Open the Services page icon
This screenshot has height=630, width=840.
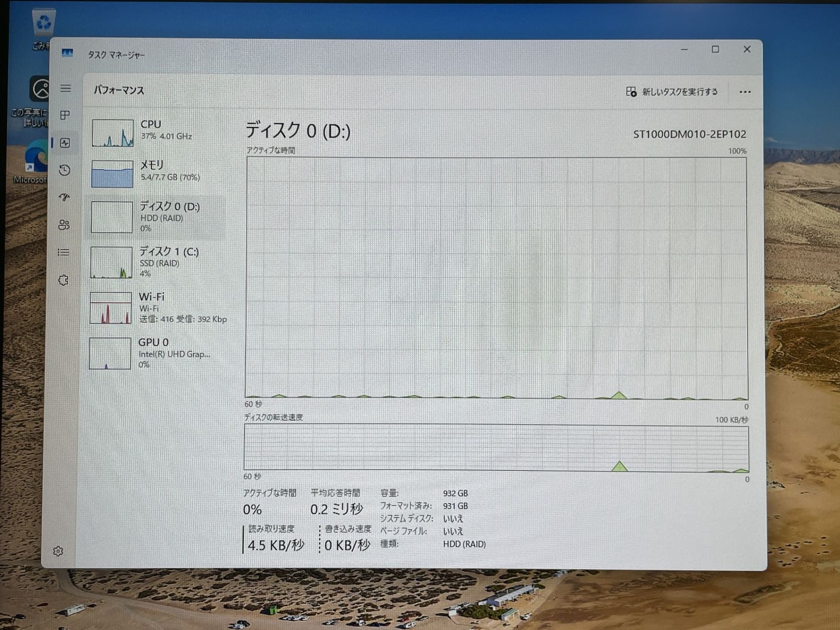pyautogui.click(x=64, y=280)
